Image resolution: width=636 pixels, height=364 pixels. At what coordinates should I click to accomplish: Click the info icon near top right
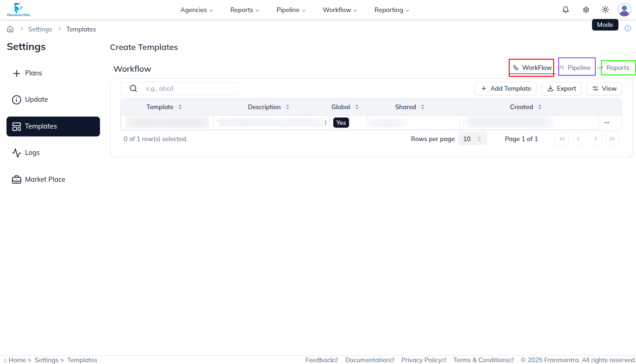(628, 28)
